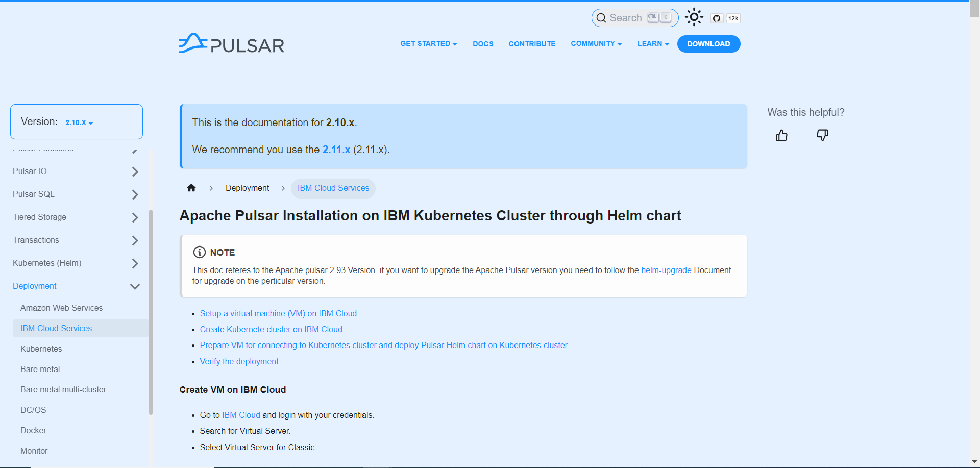This screenshot has width=980, height=468.
Task: Click 'Was this helpful?' text
Action: tap(806, 112)
